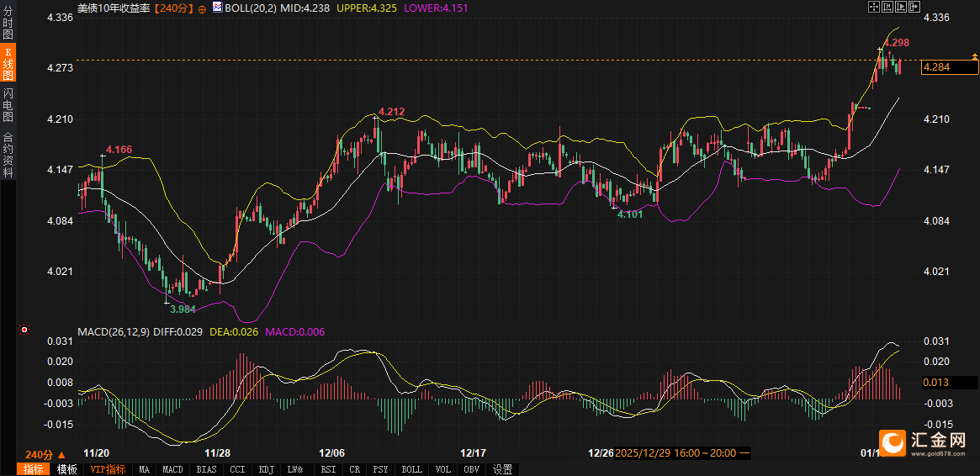Click the play-forward axis icon

899,8
